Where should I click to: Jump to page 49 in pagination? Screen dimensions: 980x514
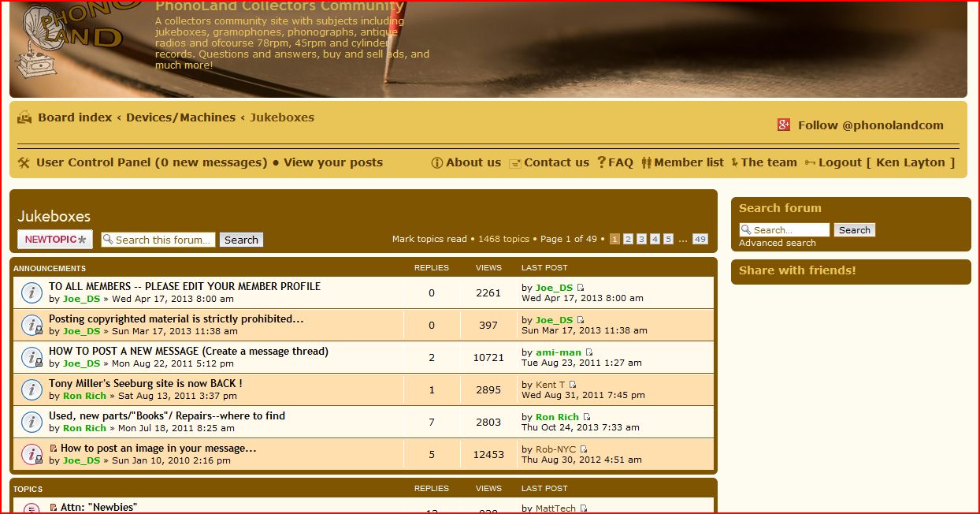pos(699,238)
